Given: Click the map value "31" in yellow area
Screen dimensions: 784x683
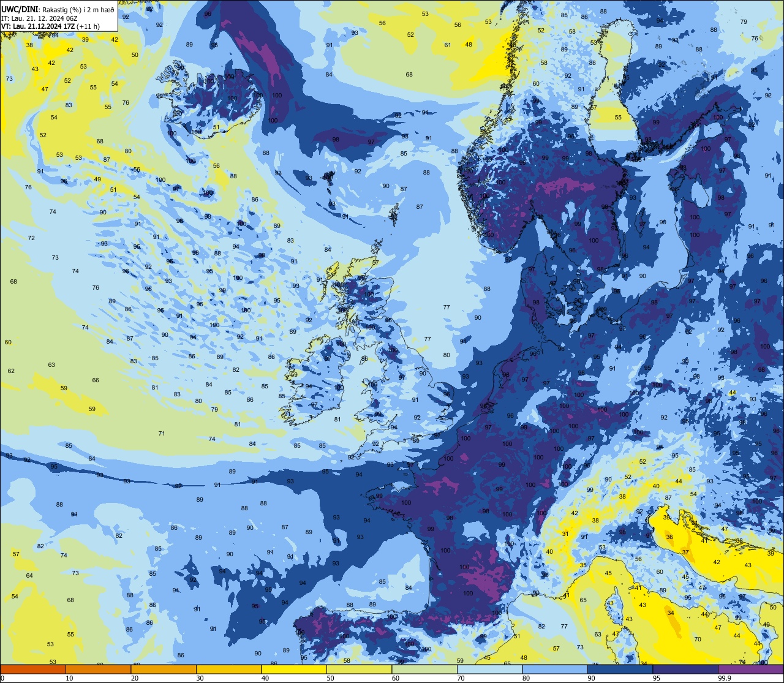Looking at the screenshot, I should tap(565, 534).
